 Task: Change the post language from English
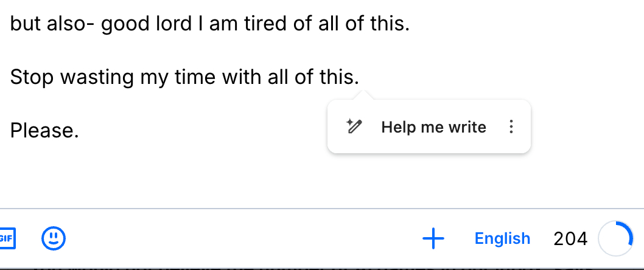[x=502, y=239]
